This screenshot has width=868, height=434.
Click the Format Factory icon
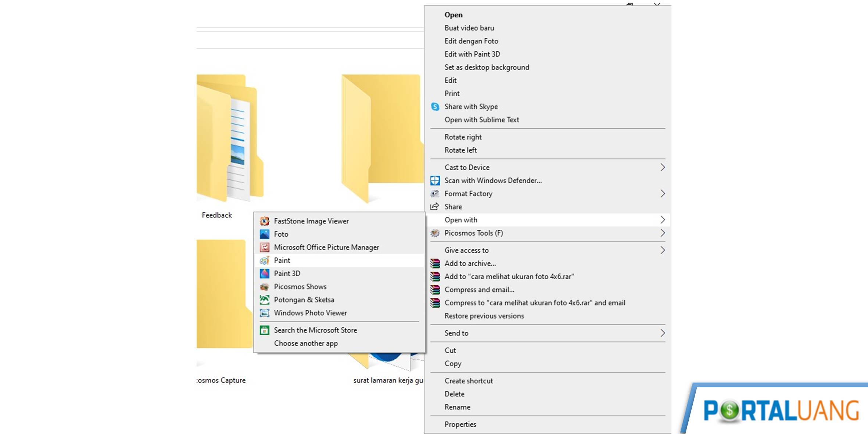click(435, 194)
